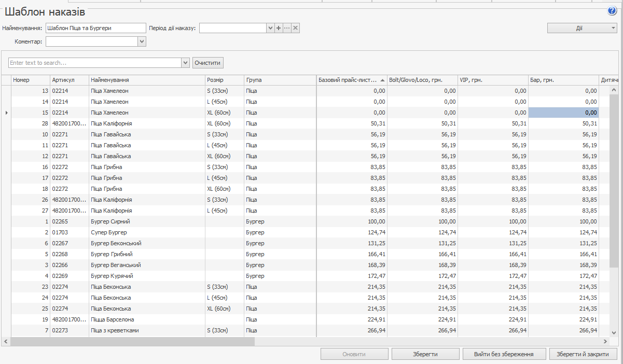Image resolution: width=623 pixels, height=364 pixels.
Task: Click the plus icon next to order period
Action: pos(279,28)
